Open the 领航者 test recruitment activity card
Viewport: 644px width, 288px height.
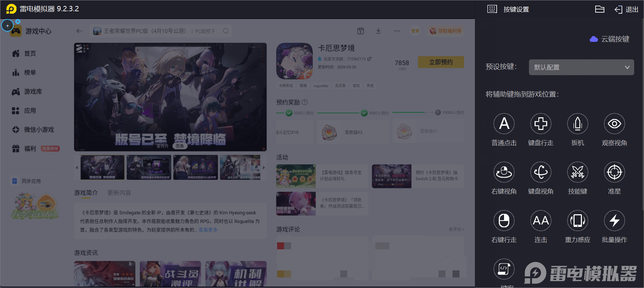[x=322, y=204]
